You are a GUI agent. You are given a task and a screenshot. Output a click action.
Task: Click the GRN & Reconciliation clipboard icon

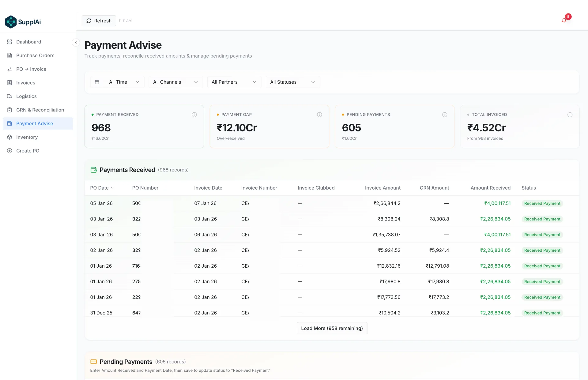[x=9, y=110]
